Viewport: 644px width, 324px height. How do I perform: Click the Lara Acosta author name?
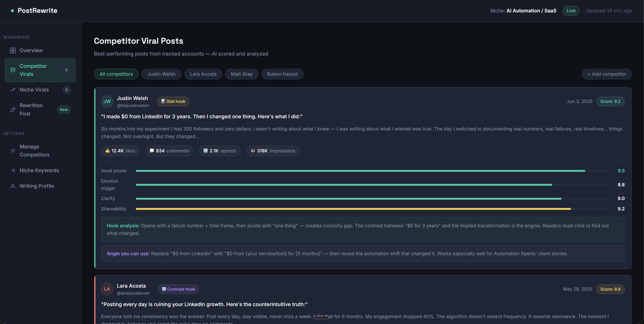[131, 286]
